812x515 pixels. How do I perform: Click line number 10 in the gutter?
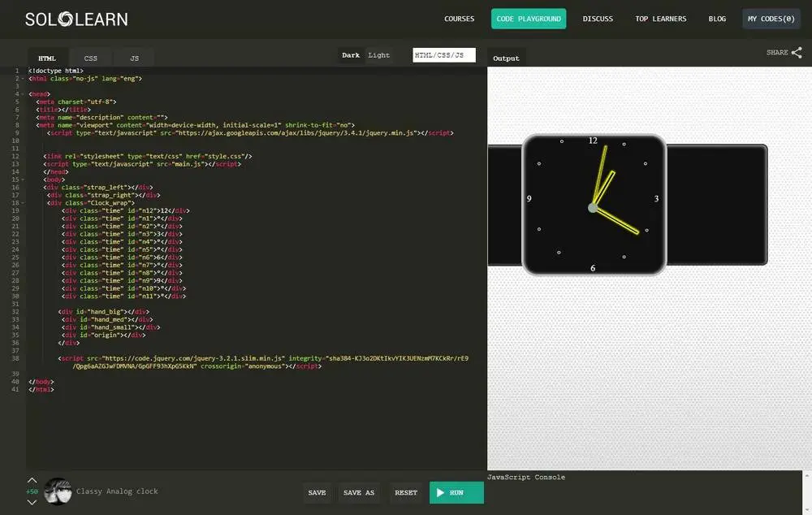click(15, 141)
